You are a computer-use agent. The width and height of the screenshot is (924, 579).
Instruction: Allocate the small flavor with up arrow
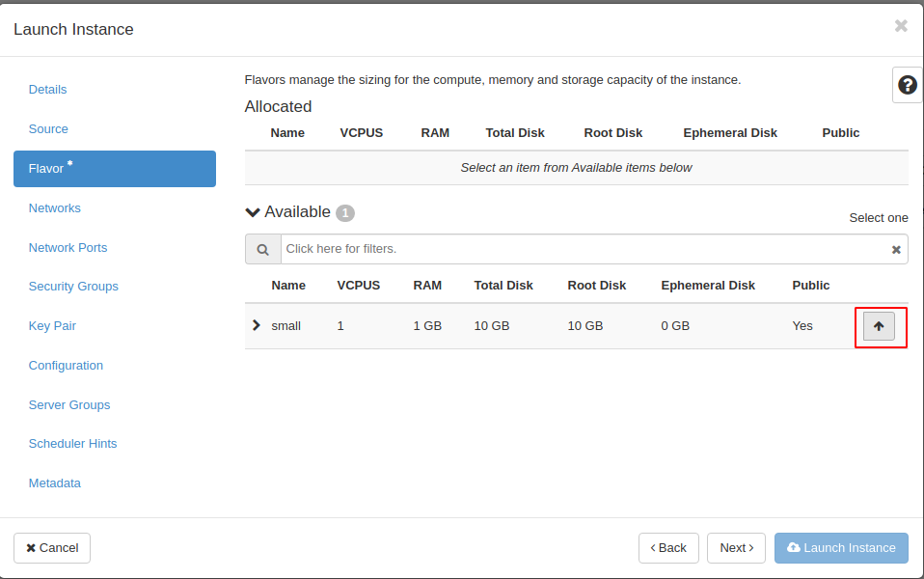(x=878, y=326)
